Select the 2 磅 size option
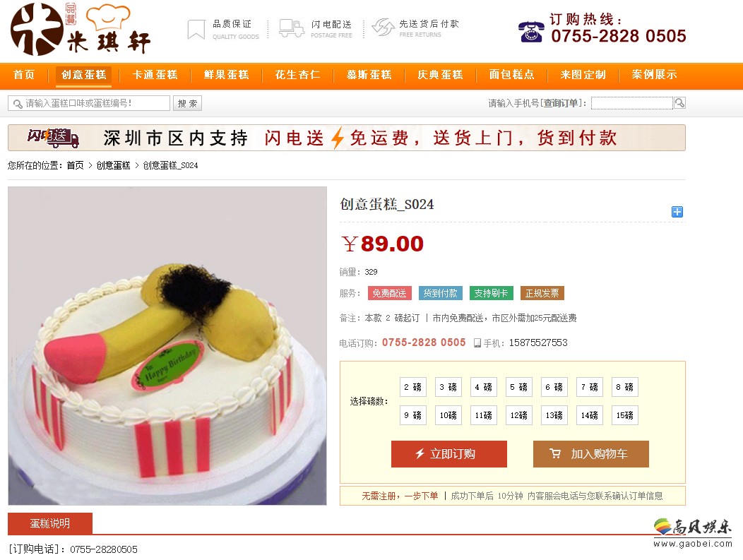This screenshot has height=560, width=743. (413, 387)
